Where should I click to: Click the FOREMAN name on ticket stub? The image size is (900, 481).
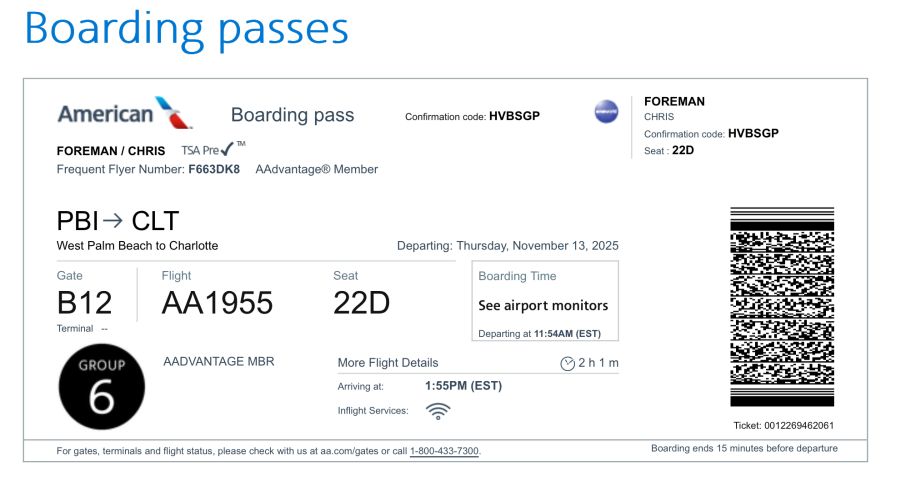click(x=674, y=101)
